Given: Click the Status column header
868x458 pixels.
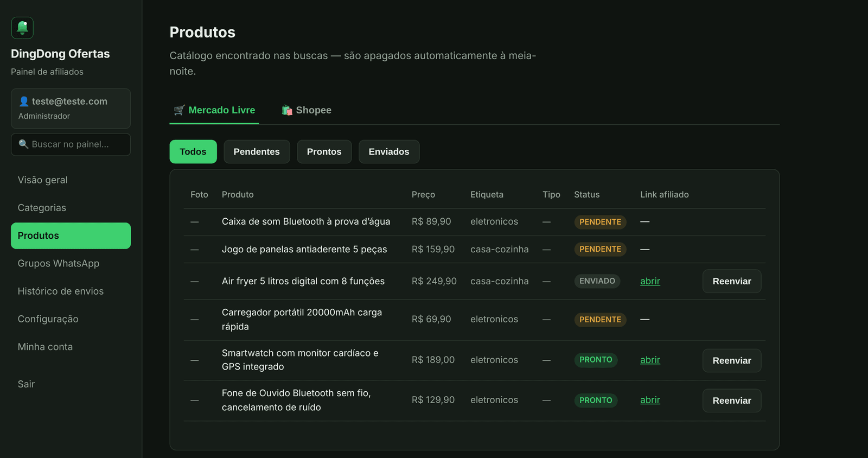Looking at the screenshot, I should click(x=587, y=194).
